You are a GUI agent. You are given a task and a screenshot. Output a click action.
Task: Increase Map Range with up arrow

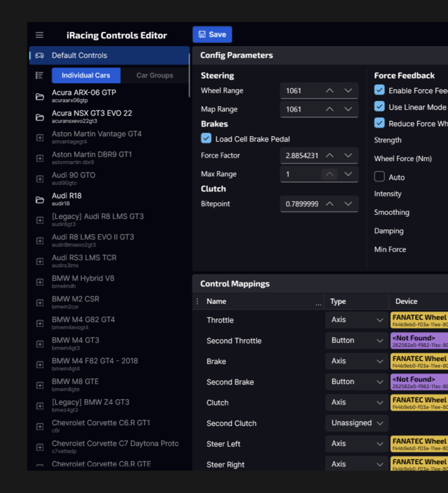[330, 109]
